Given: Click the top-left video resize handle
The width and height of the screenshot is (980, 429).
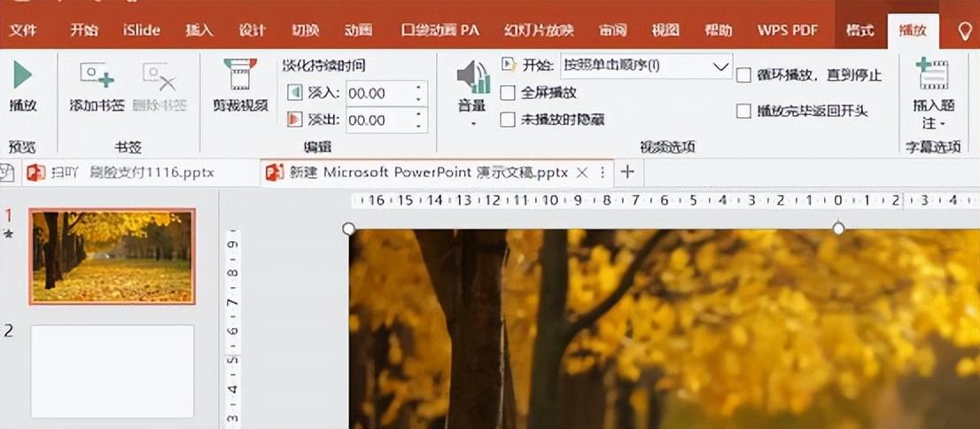Looking at the screenshot, I should 349,229.
